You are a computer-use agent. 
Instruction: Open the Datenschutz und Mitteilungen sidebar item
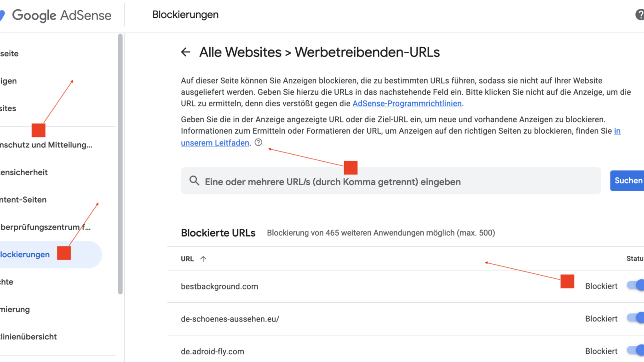pyautogui.click(x=46, y=145)
